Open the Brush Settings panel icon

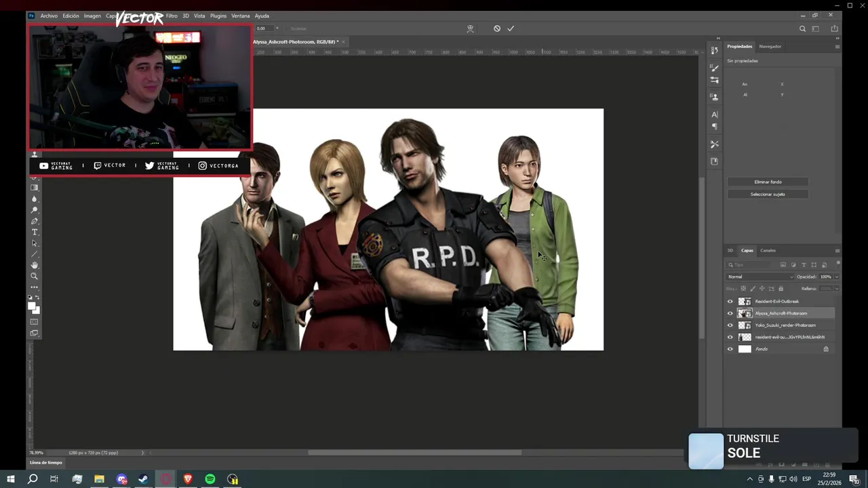(714, 68)
